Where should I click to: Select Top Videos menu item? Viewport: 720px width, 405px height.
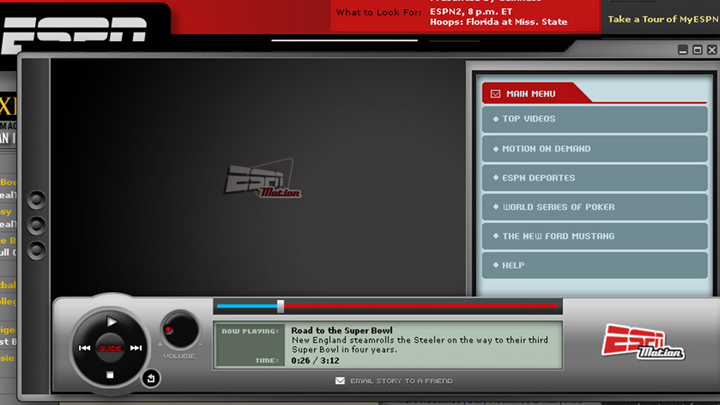pyautogui.click(x=595, y=119)
